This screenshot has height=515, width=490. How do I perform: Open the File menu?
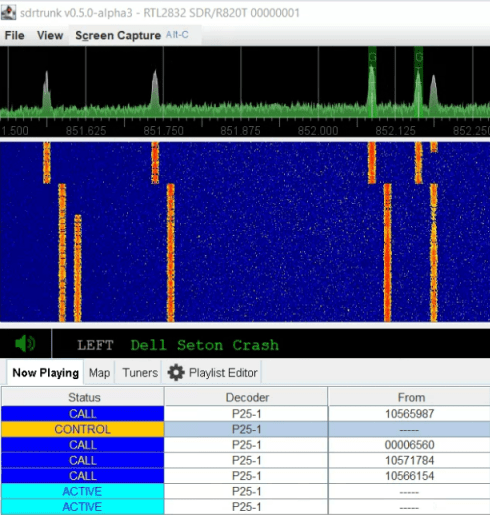(14, 35)
